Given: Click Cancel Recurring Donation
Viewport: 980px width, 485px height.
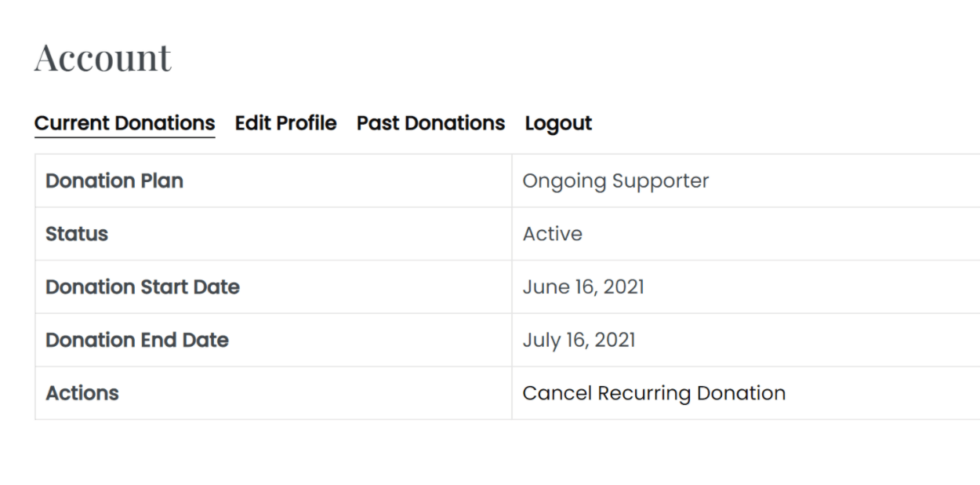Looking at the screenshot, I should [x=655, y=392].
